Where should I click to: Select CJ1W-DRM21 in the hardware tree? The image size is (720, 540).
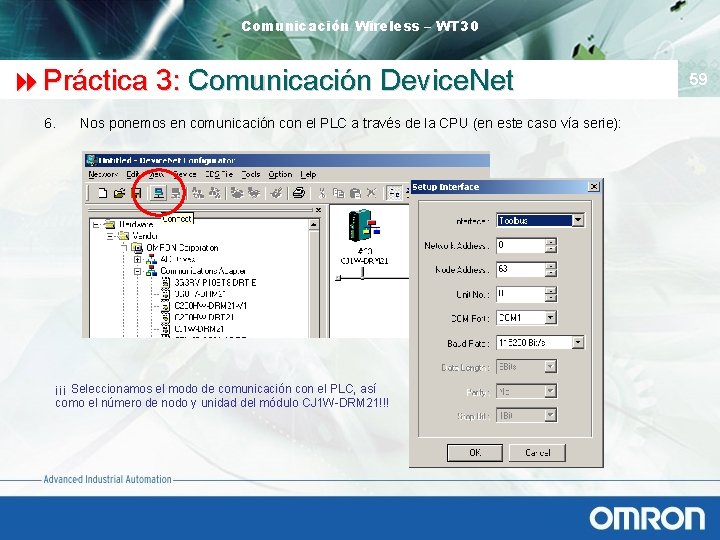(199, 329)
